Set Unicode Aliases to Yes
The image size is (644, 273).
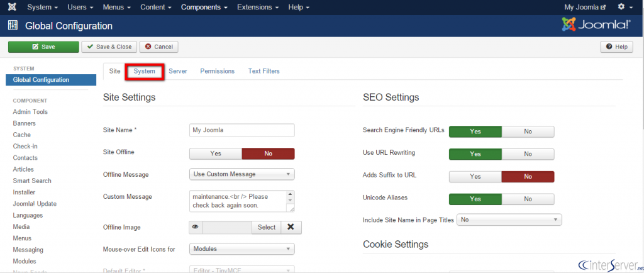tap(475, 199)
